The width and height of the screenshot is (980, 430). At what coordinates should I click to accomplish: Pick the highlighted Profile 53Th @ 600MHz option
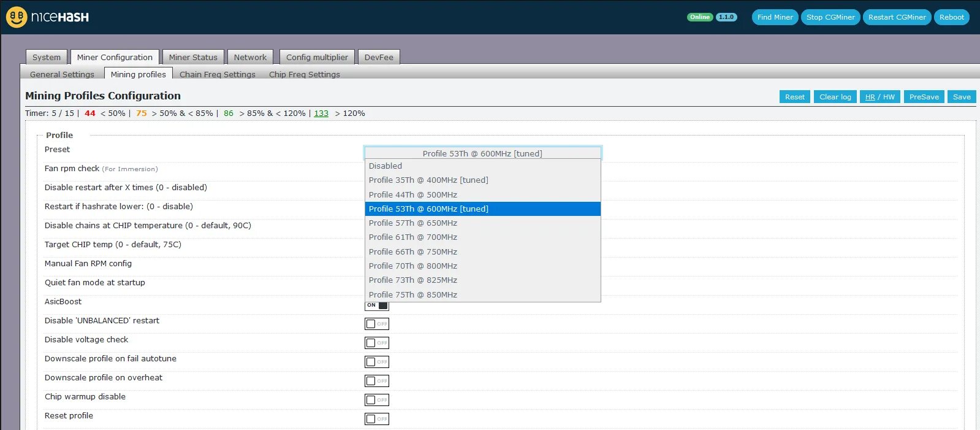pyautogui.click(x=482, y=209)
